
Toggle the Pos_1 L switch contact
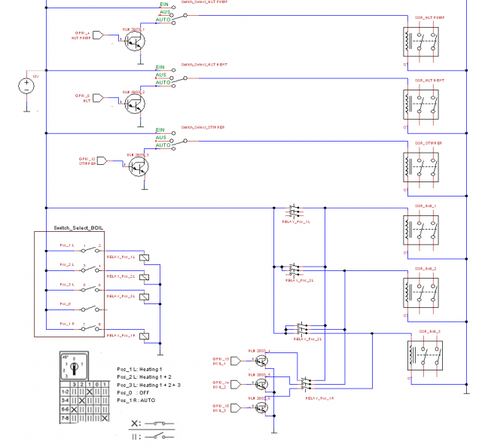click(90, 251)
